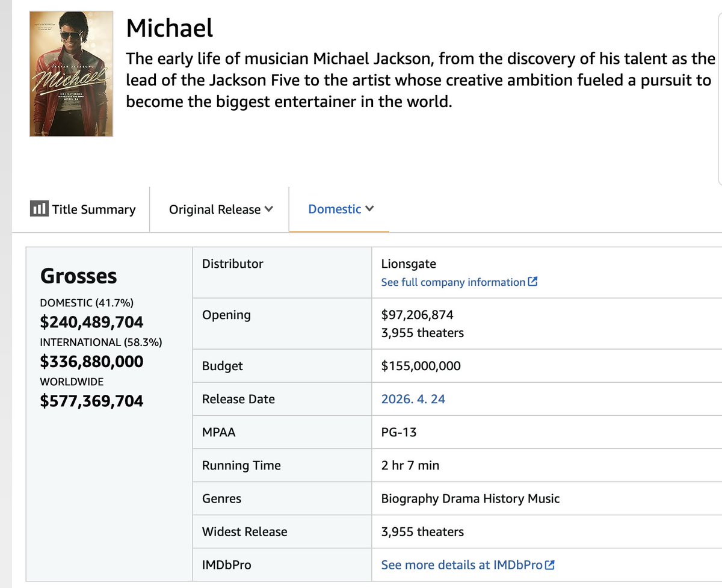Click the Genres row label

click(221, 498)
